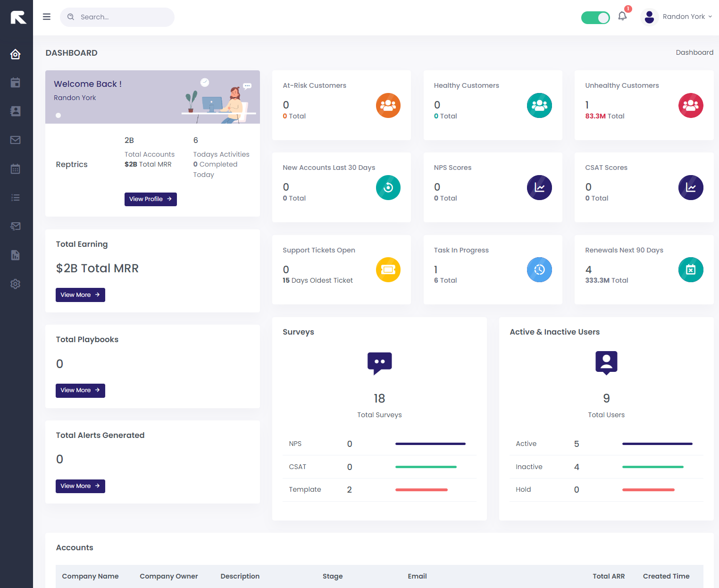Click the NPS Scores chart icon
The height and width of the screenshot is (588, 719).
pos(539,188)
